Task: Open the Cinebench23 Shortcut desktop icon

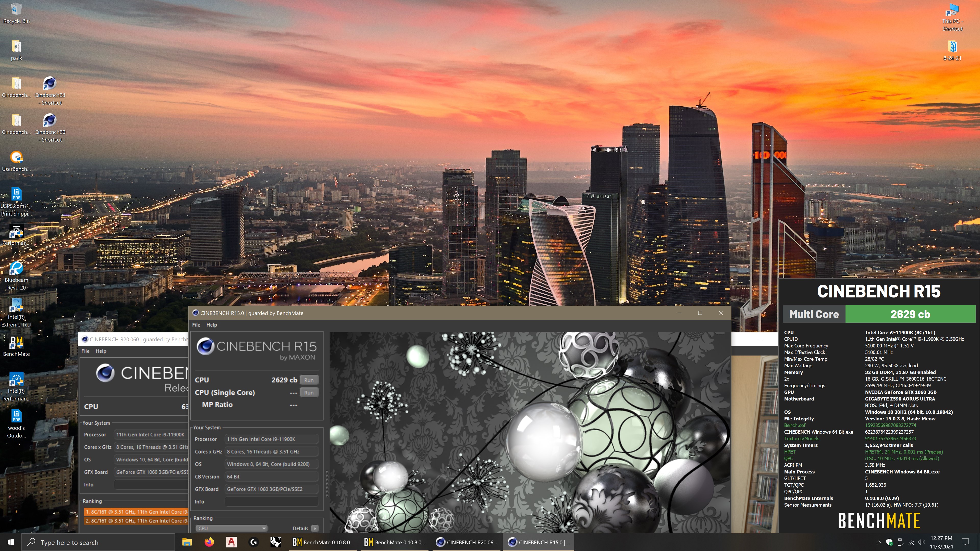Action: click(x=50, y=91)
